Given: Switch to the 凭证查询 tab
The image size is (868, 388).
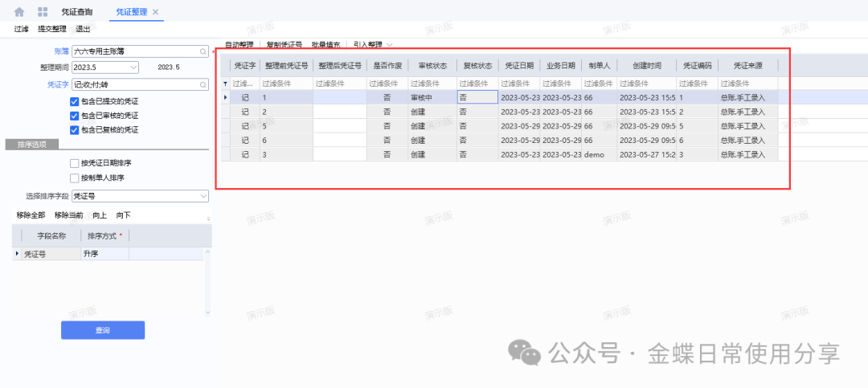Looking at the screenshot, I should pyautogui.click(x=77, y=12).
